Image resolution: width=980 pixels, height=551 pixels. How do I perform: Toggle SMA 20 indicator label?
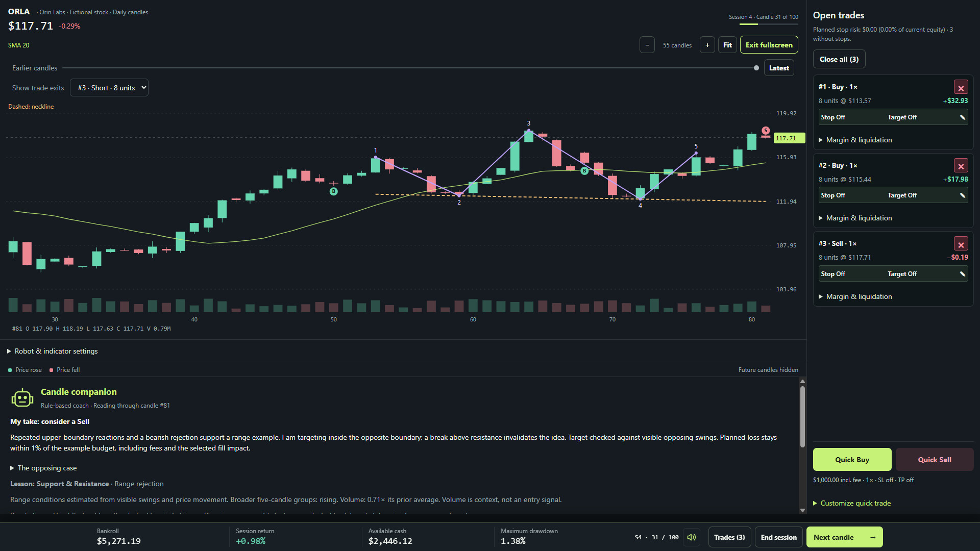(19, 45)
